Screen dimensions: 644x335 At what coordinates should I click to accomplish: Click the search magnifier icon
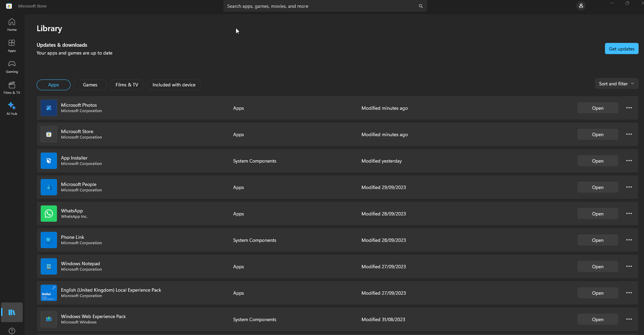421,6
